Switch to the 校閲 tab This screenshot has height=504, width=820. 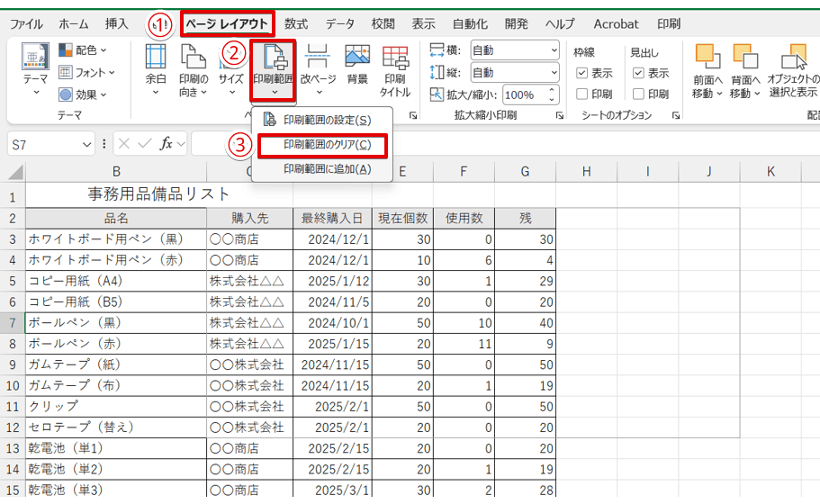pyautogui.click(x=383, y=24)
